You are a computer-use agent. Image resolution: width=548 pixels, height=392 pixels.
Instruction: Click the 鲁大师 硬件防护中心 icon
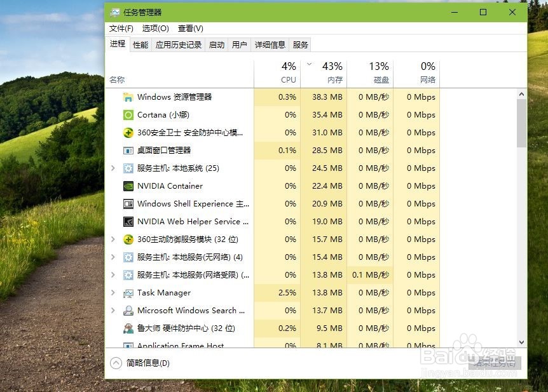pos(128,328)
